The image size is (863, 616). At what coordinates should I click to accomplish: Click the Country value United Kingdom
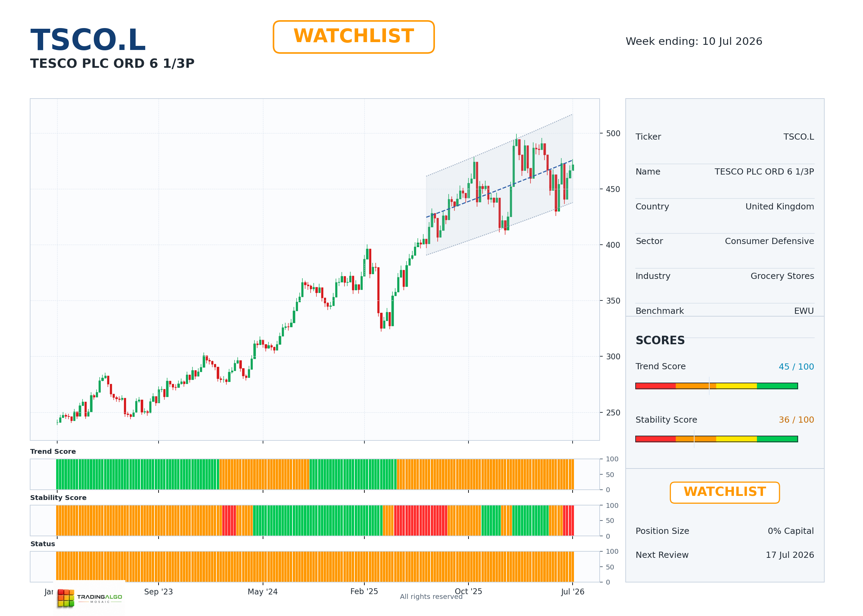(779, 206)
